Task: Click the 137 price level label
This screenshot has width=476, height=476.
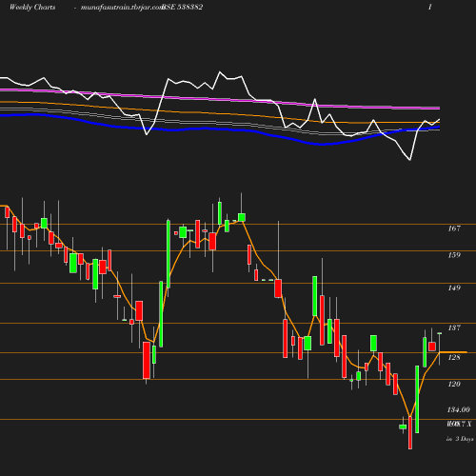Action: [x=454, y=327]
